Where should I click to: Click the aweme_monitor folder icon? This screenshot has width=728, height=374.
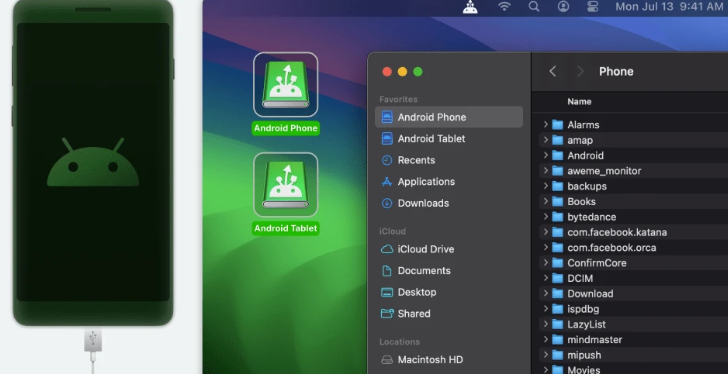tap(557, 170)
